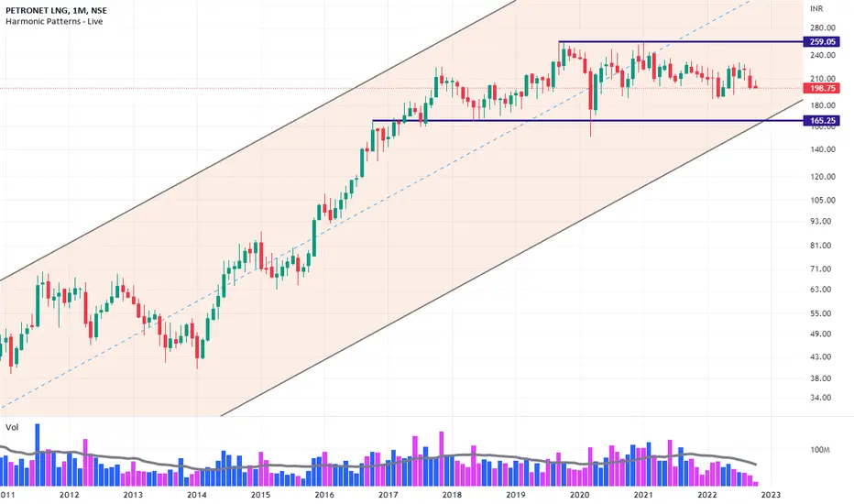This screenshot has width=854, height=504.
Task: Select the 2020 year marker on time axis
Action: pos(579,495)
